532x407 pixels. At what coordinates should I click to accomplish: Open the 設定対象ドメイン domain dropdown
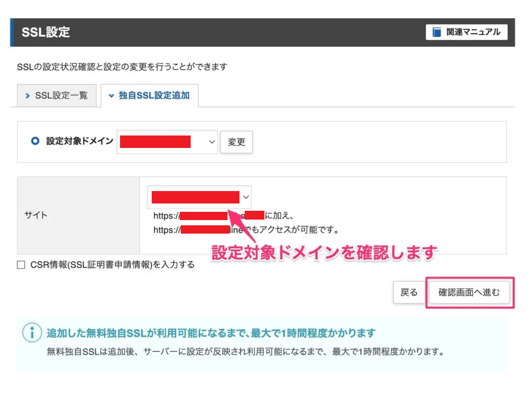167,142
